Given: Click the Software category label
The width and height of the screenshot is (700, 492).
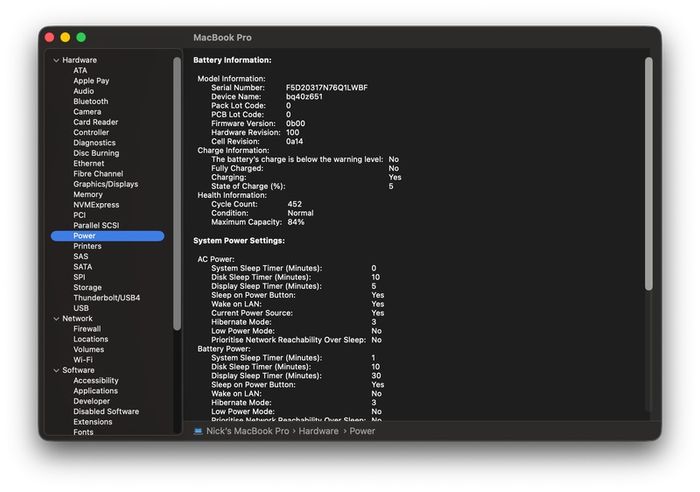Looking at the screenshot, I should (78, 371).
